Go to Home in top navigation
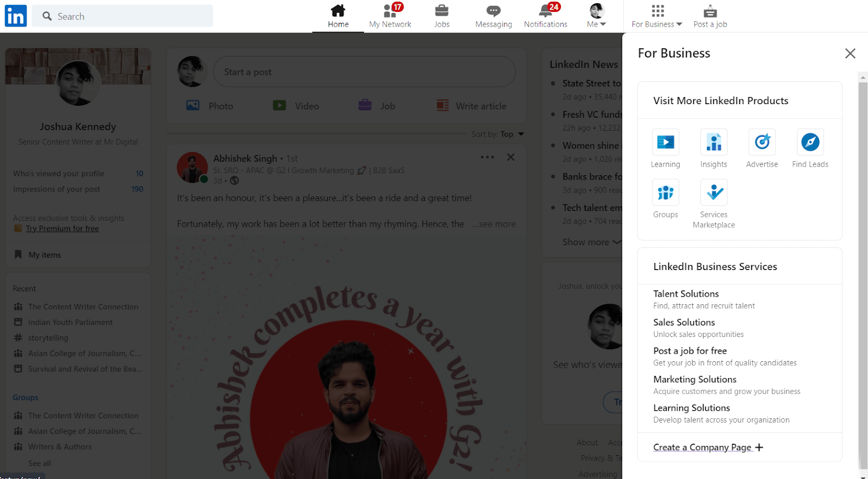Screen dimensions: 868x479 tap(338, 16)
